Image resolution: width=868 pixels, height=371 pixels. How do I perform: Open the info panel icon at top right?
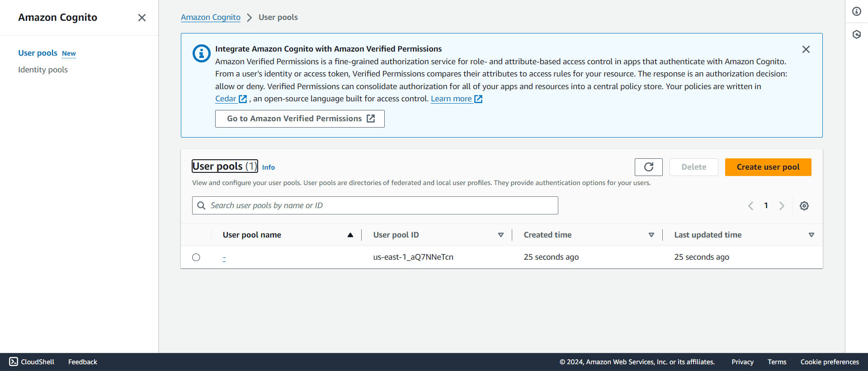point(857,11)
